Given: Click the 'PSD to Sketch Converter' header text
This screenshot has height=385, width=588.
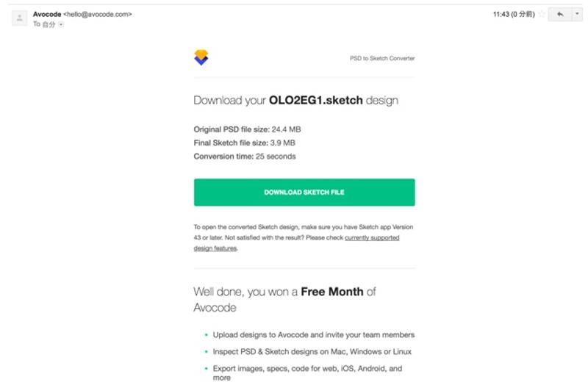Looking at the screenshot, I should (382, 58).
